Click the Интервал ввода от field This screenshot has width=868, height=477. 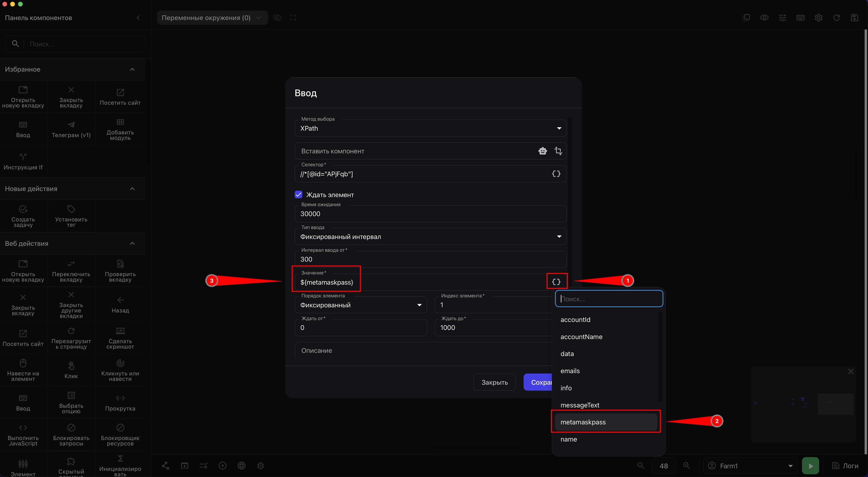[430, 259]
